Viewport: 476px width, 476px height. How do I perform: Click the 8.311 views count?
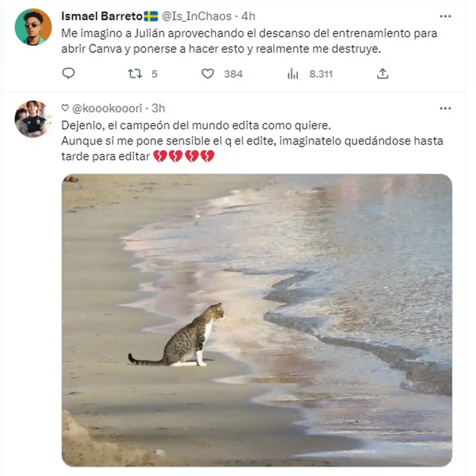[321, 74]
